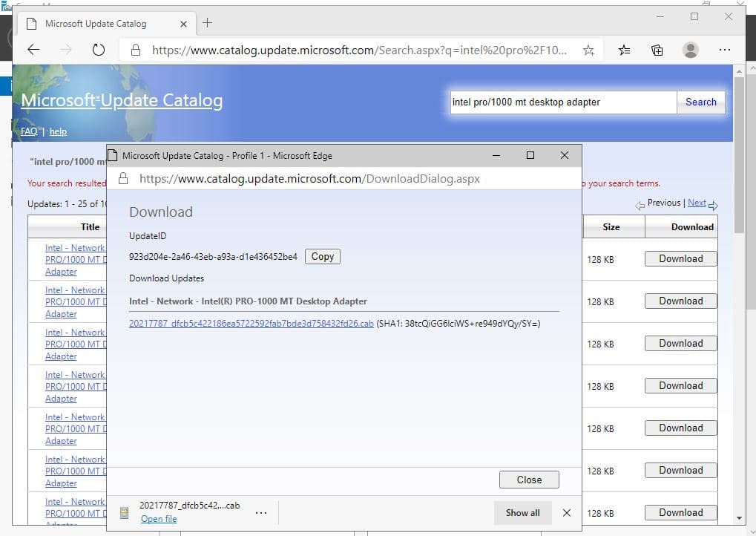This screenshot has width=756, height=536.
Task: Open the Collections icon in toolbar
Action: [657, 50]
